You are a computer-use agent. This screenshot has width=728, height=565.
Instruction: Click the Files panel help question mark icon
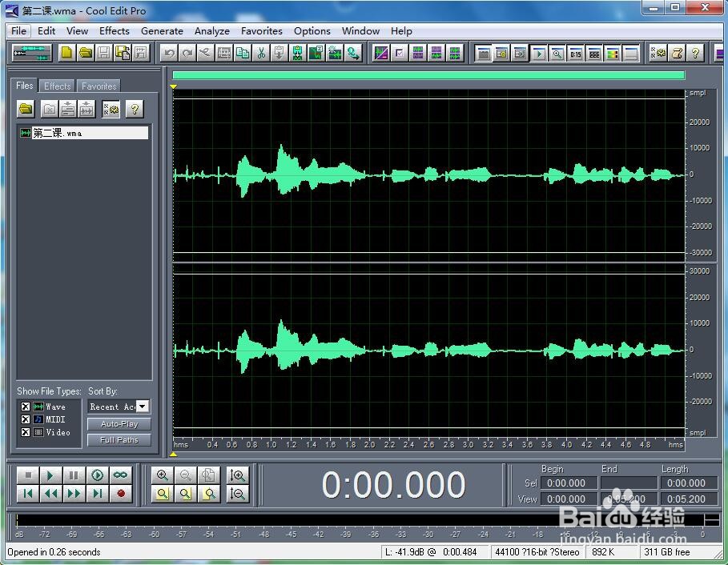[135, 110]
